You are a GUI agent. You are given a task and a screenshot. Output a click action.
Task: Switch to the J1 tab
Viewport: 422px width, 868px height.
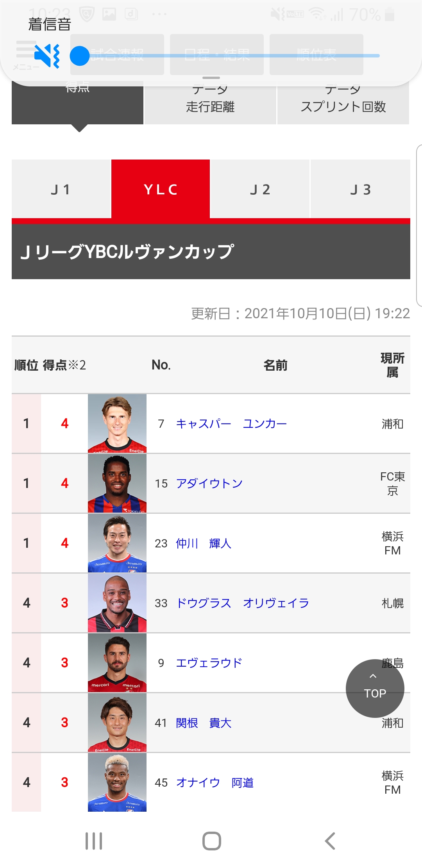(x=61, y=189)
